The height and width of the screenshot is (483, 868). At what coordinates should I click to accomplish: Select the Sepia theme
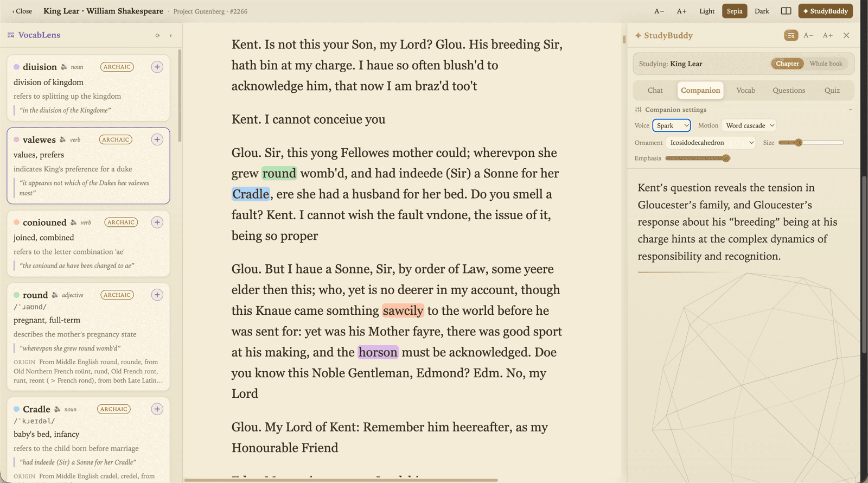735,11
